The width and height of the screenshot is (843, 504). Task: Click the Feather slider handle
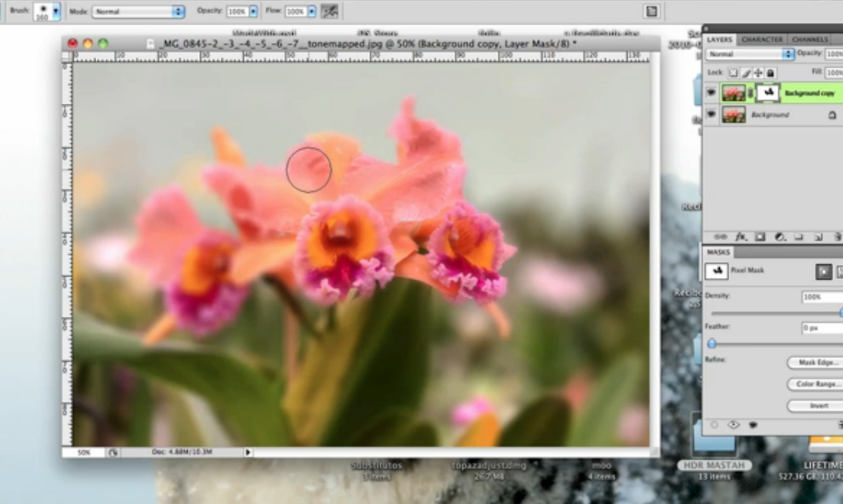pyautogui.click(x=711, y=343)
